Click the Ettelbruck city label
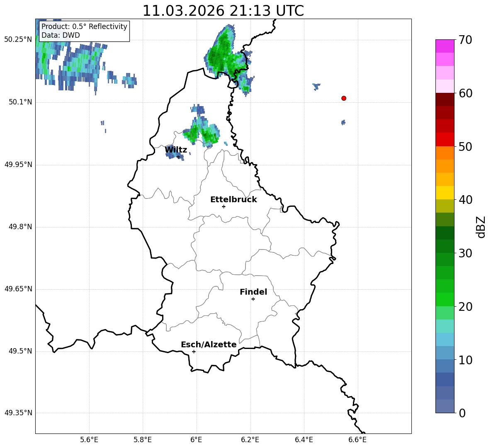Image resolution: width=491 pixels, height=448 pixels. 233,200
